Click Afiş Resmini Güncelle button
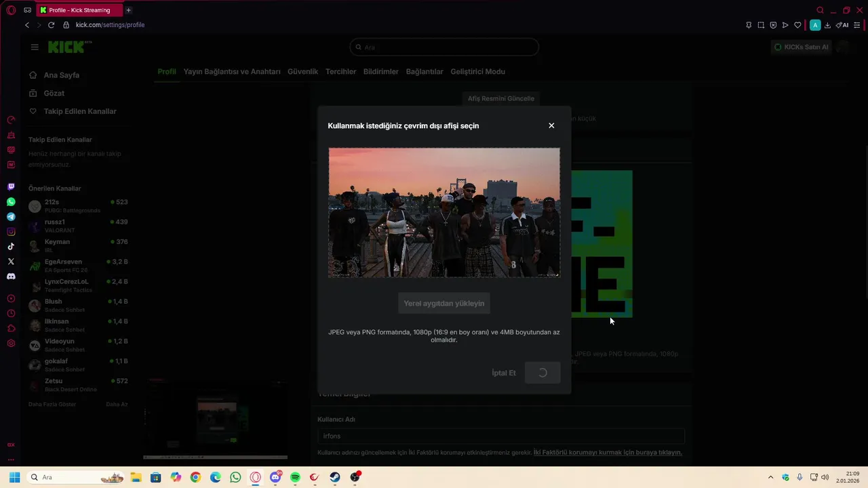The width and height of the screenshot is (868, 488). coord(501,98)
